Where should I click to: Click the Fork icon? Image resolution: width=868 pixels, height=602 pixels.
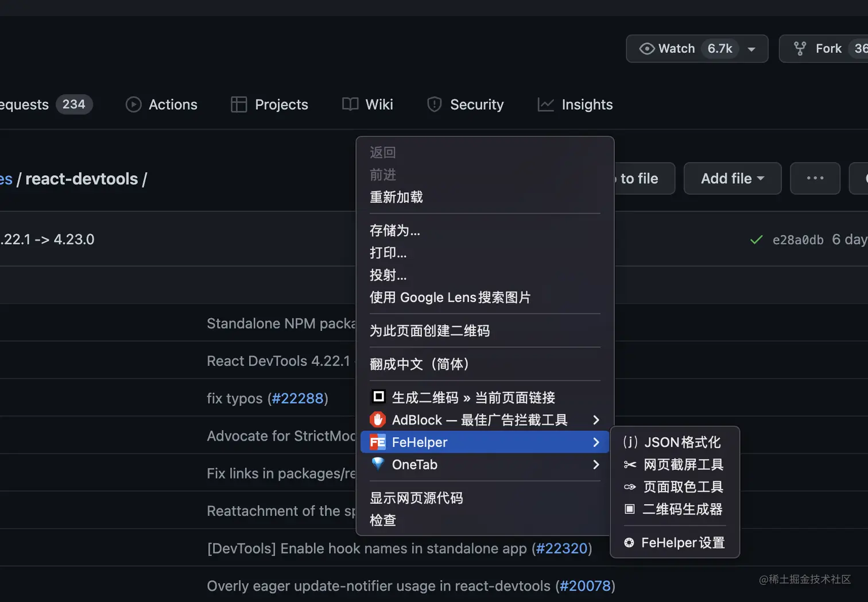[x=800, y=49]
